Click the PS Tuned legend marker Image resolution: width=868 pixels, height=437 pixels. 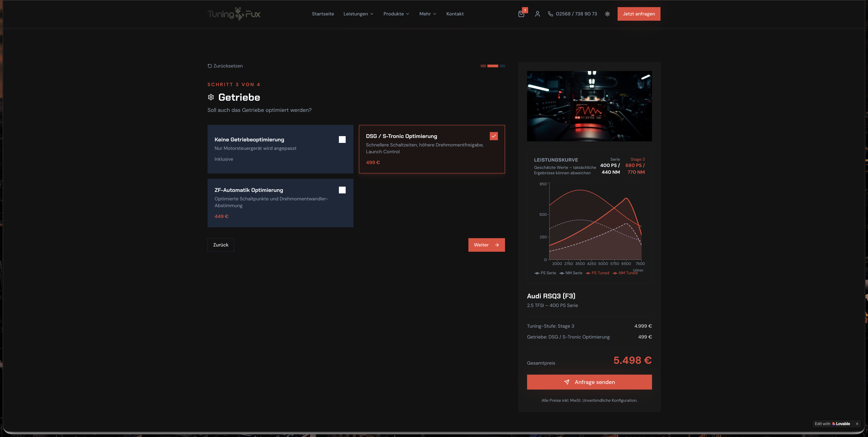tap(588, 273)
